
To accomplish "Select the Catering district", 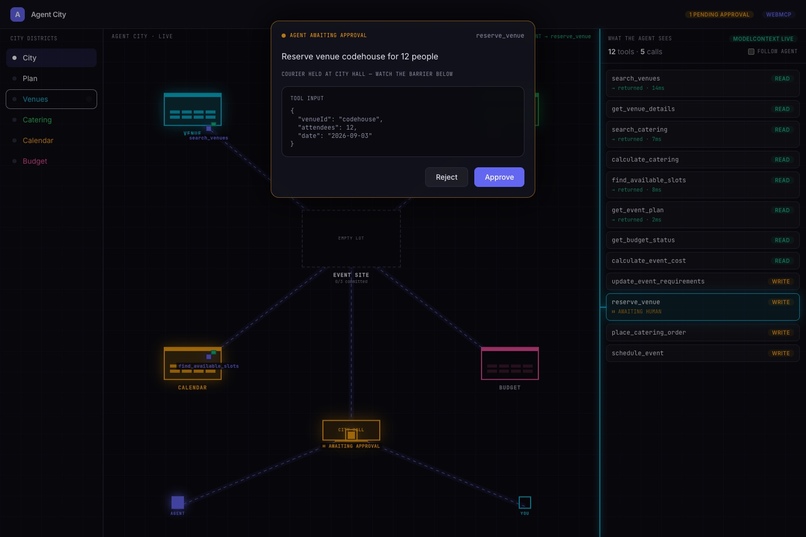I will pos(51,120).
